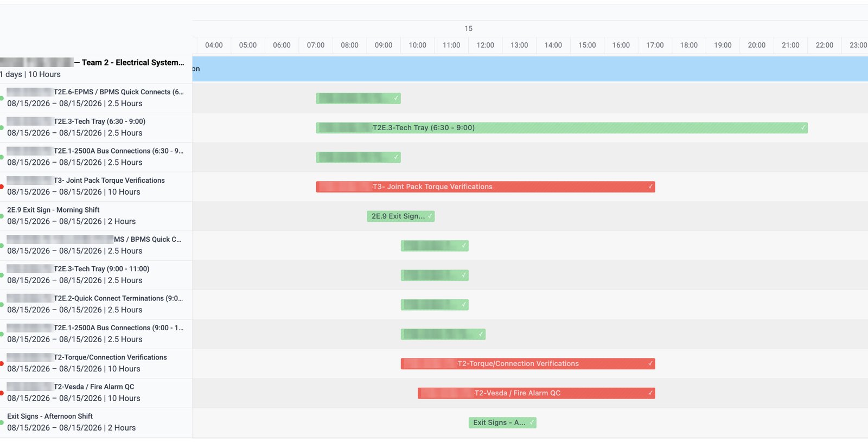Screen dimensions: 868x443
Task: Click the checkmark on the T3- Joint Pack Torque Verifications bar
Action: pos(650,187)
